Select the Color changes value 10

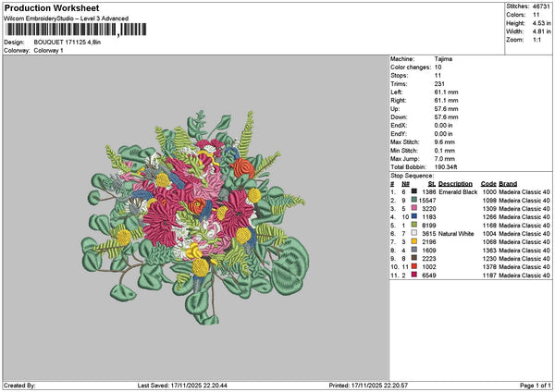pyautogui.click(x=438, y=67)
